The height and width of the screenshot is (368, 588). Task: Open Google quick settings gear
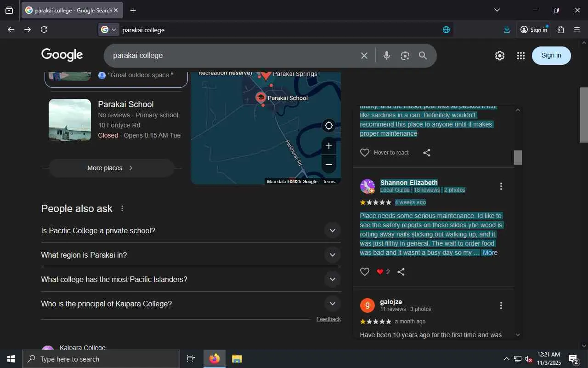coord(500,56)
